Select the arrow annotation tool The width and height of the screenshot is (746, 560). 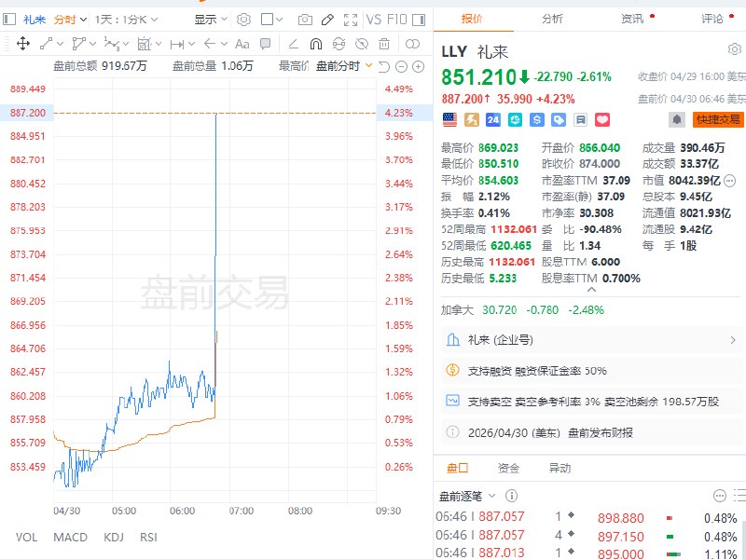pyautogui.click(x=210, y=44)
